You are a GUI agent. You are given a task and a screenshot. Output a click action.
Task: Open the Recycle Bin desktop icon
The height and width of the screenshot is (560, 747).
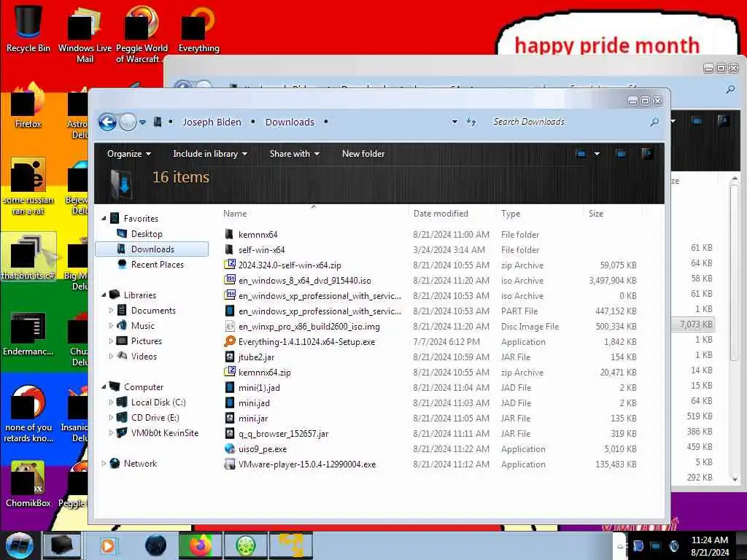(28, 28)
